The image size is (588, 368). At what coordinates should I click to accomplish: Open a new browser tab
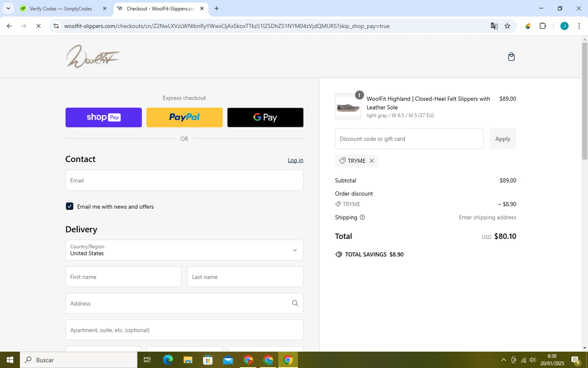click(216, 8)
